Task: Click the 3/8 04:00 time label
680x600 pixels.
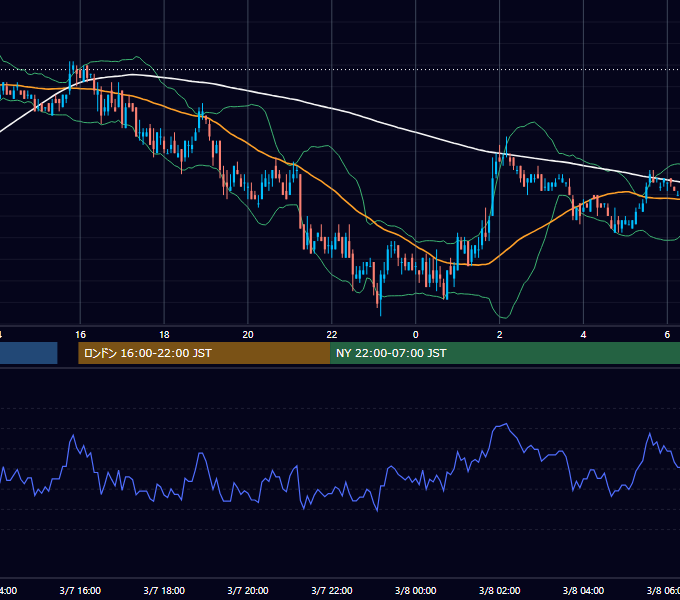Action: 583,590
